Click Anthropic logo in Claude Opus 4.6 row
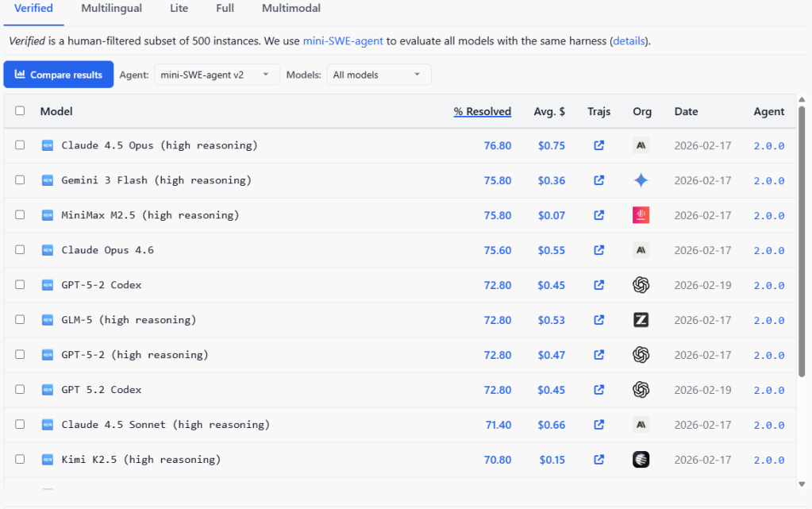Image resolution: width=812 pixels, height=509 pixels. click(641, 250)
